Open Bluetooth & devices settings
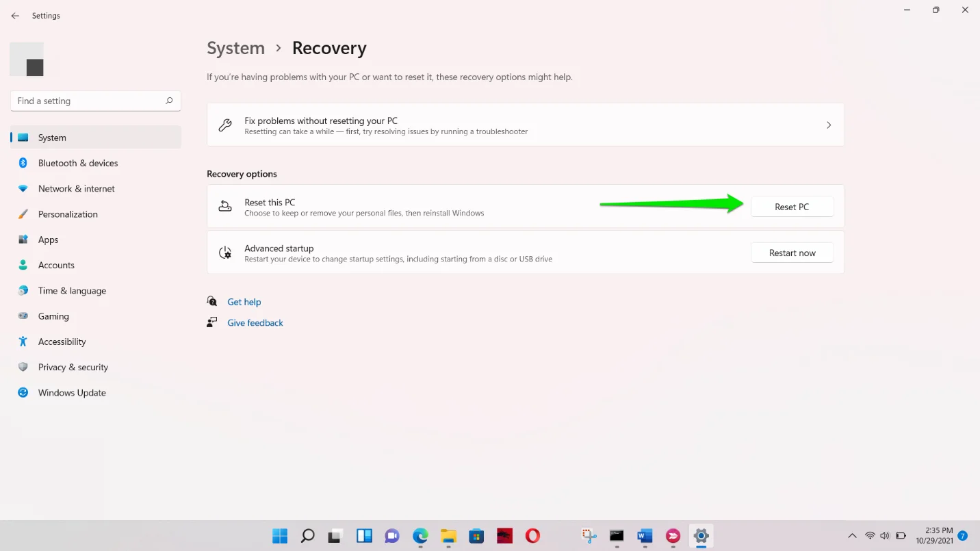Image resolution: width=980 pixels, height=551 pixels. [96, 163]
